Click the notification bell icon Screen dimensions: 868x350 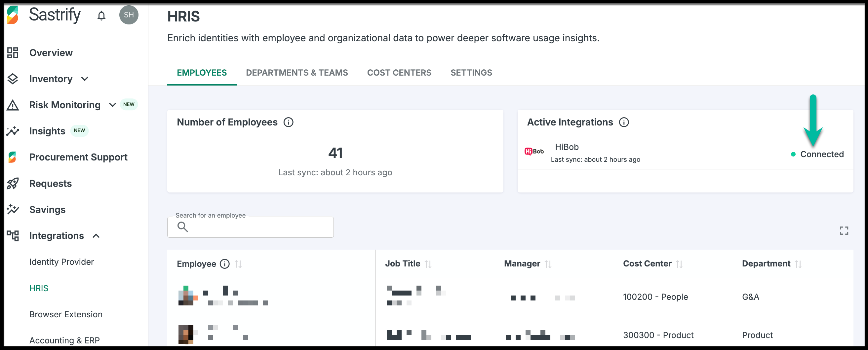[x=101, y=16]
